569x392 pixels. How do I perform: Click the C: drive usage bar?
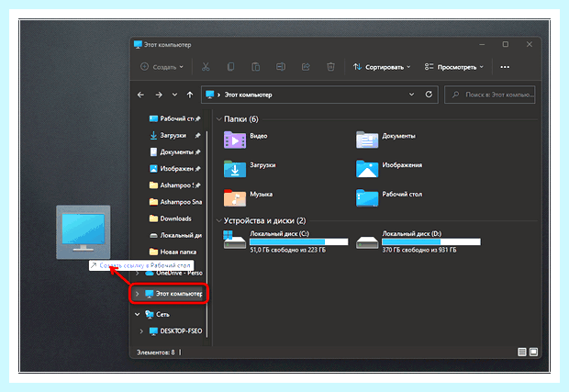click(298, 241)
